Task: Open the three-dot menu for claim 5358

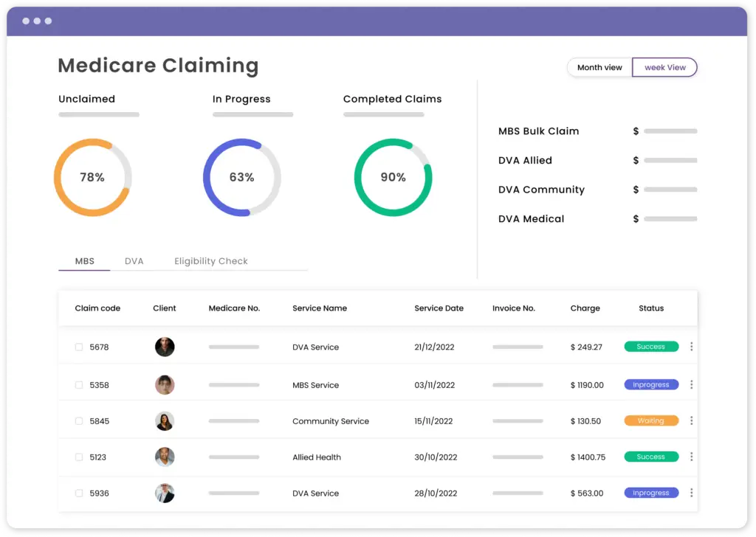Action: [691, 384]
